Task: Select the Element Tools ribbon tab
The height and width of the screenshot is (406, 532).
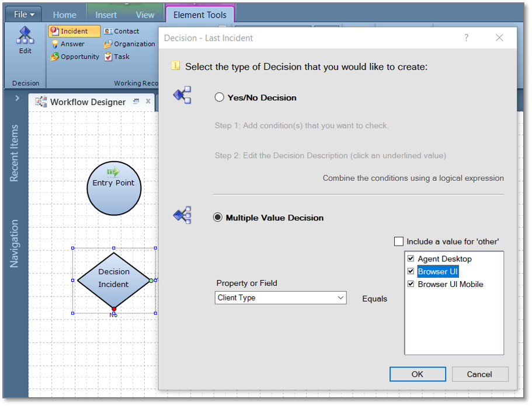Action: pos(200,15)
